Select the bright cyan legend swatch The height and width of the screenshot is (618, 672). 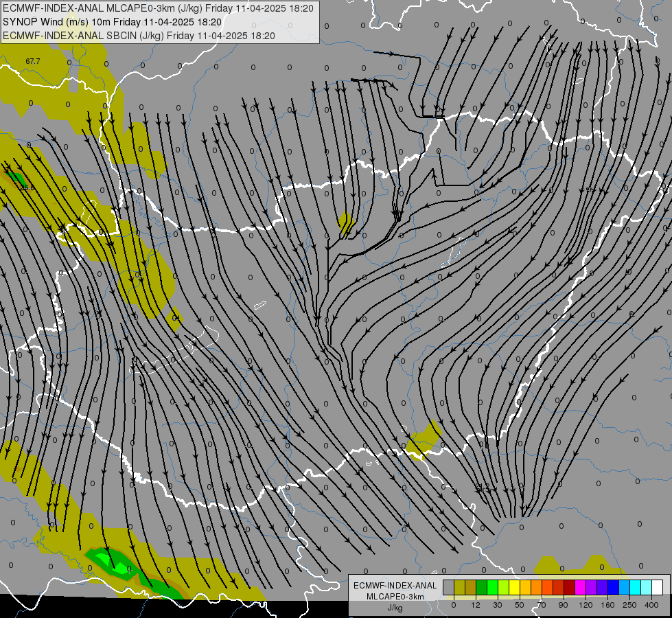(x=636, y=587)
